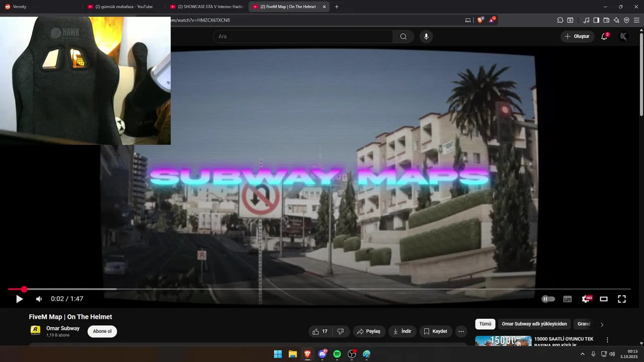Click install app icon in address bar
Viewport: 644px width, 362px height.
tap(468, 20)
